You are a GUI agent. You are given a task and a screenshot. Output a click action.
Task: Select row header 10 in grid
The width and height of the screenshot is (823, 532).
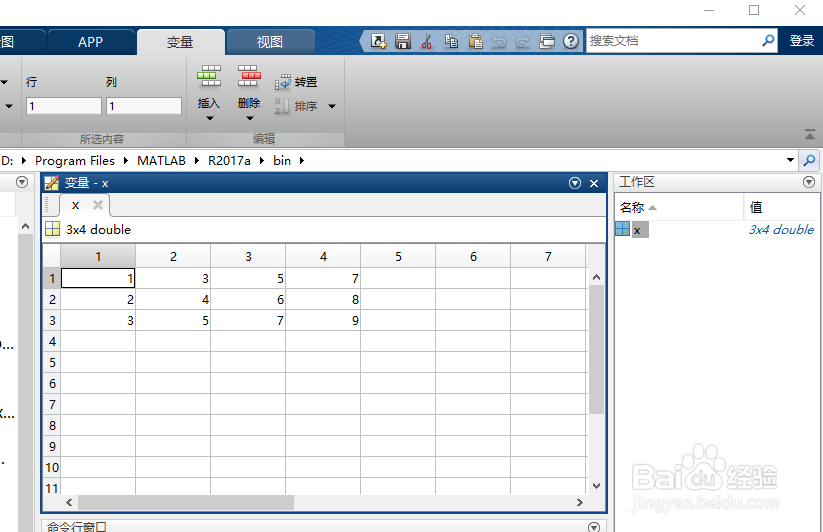(52, 467)
